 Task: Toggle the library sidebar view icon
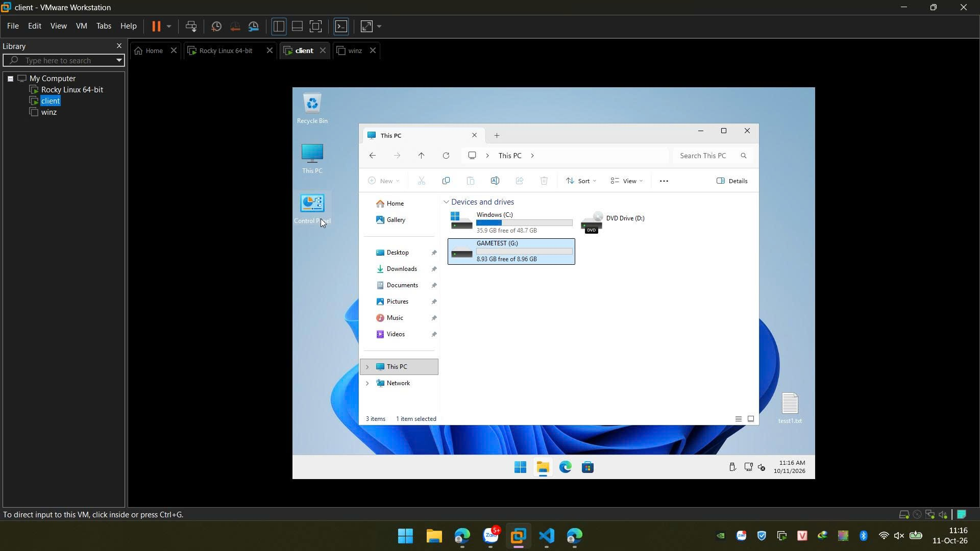279,26
